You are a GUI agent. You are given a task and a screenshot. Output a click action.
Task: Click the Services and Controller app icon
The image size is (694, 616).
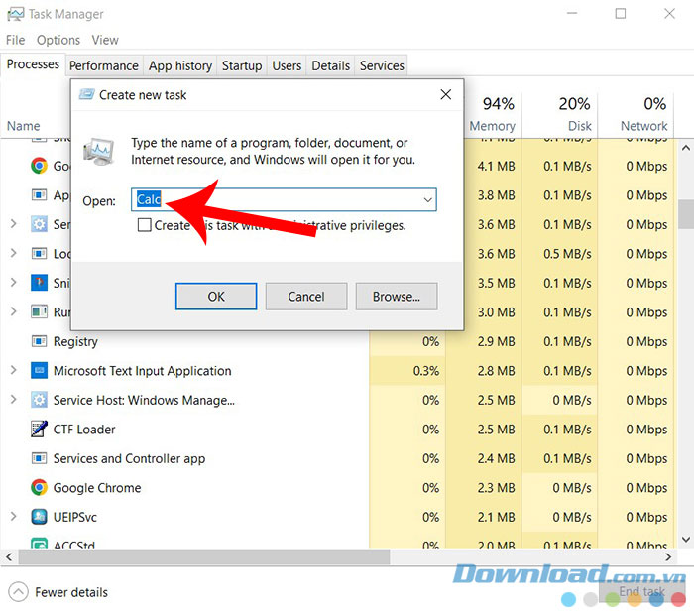pos(39,458)
